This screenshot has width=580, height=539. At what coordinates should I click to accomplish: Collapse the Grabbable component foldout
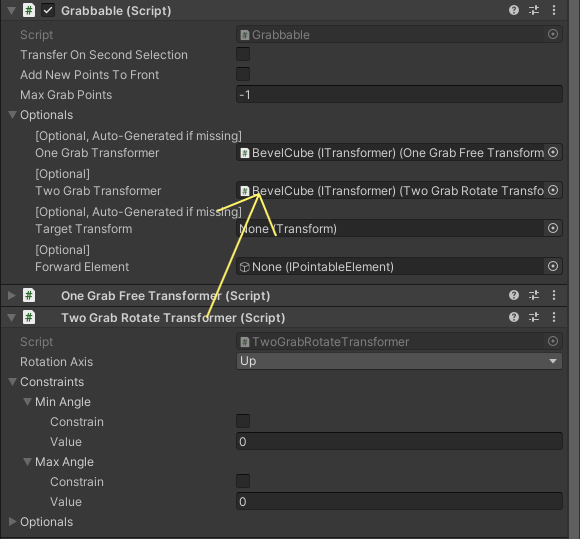[11, 11]
